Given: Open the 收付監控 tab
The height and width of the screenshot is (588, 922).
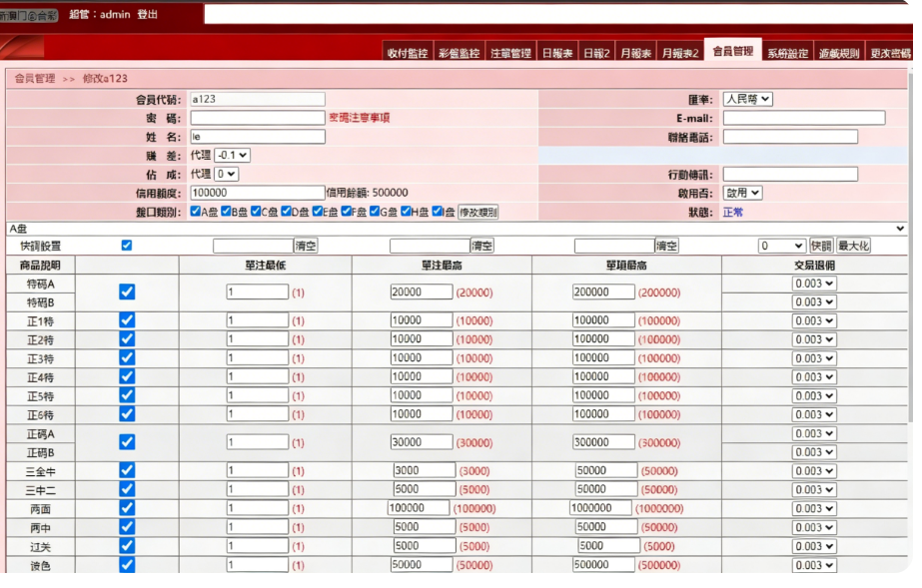Looking at the screenshot, I should (408, 52).
